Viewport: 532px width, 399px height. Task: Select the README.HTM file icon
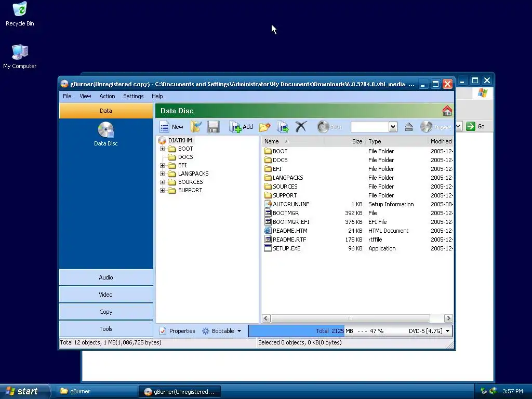pos(268,230)
